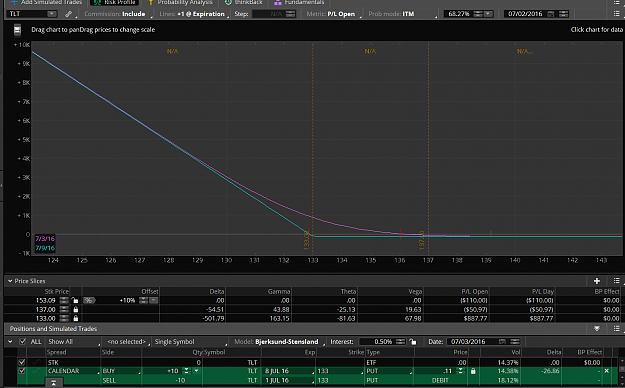Image resolution: width=625 pixels, height=388 pixels.
Task: Adjust the Step stepper control
Action: pyautogui.click(x=291, y=14)
